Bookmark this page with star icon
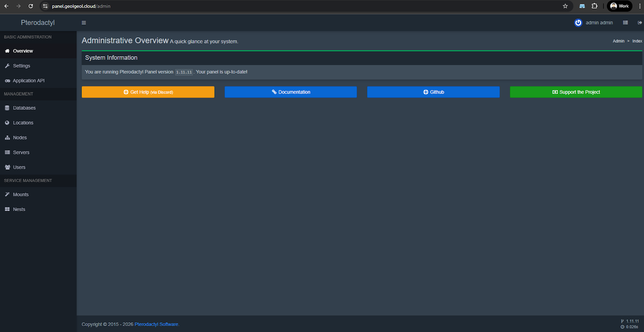644x332 pixels. tap(565, 6)
